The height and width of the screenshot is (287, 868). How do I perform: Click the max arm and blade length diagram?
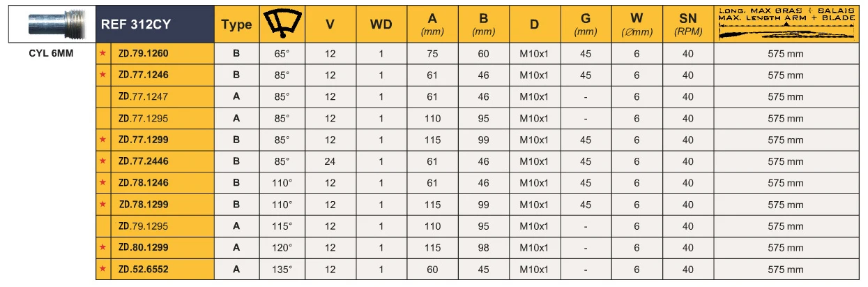tap(786, 25)
